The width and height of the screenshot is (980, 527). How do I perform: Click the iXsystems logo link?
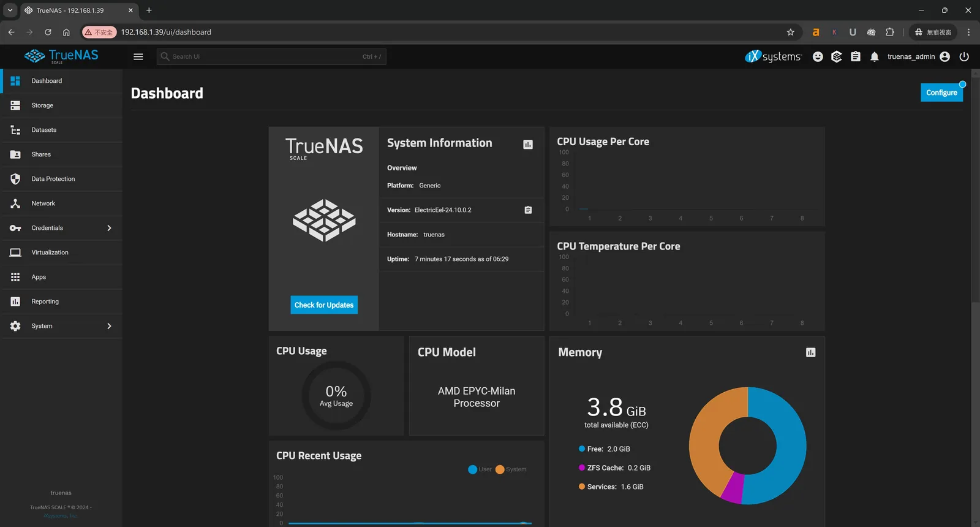coord(773,56)
